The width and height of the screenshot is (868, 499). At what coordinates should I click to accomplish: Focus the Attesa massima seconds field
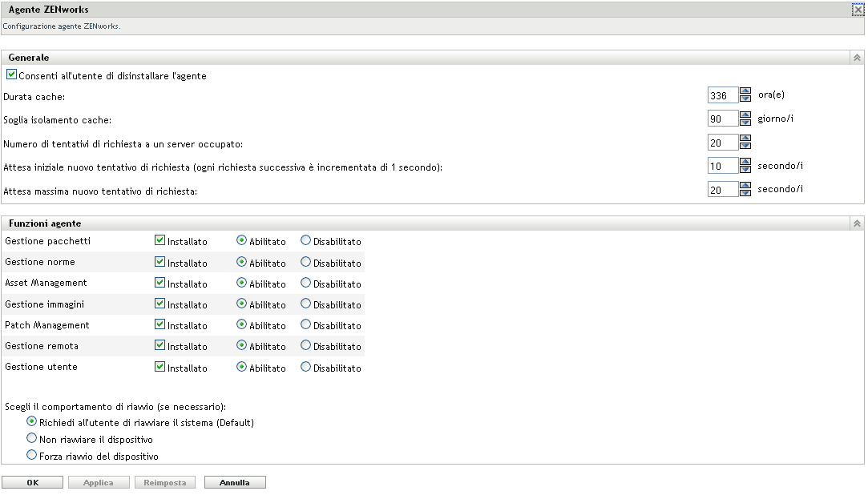click(x=723, y=189)
